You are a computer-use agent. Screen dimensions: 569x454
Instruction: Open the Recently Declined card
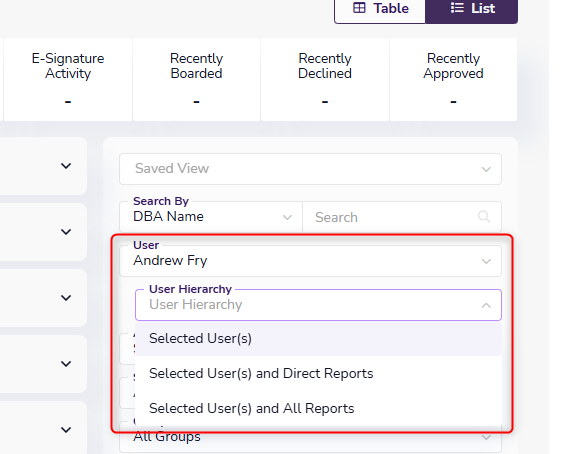pyautogui.click(x=325, y=79)
